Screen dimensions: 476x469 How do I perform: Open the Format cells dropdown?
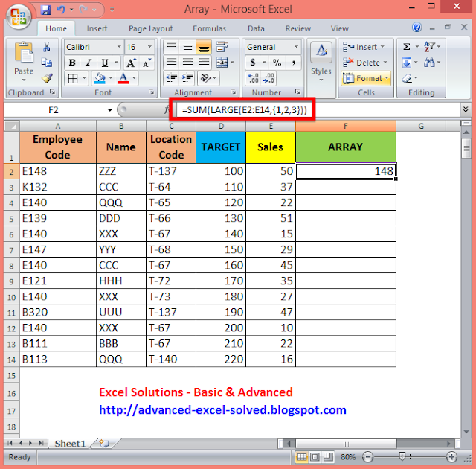coord(366,78)
